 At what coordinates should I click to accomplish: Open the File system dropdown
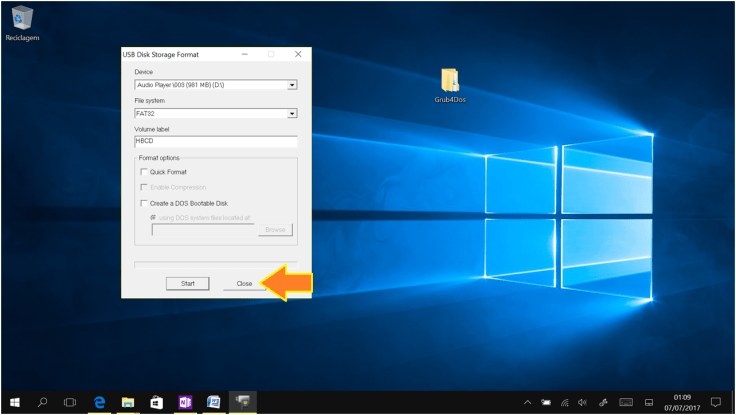tap(292, 113)
